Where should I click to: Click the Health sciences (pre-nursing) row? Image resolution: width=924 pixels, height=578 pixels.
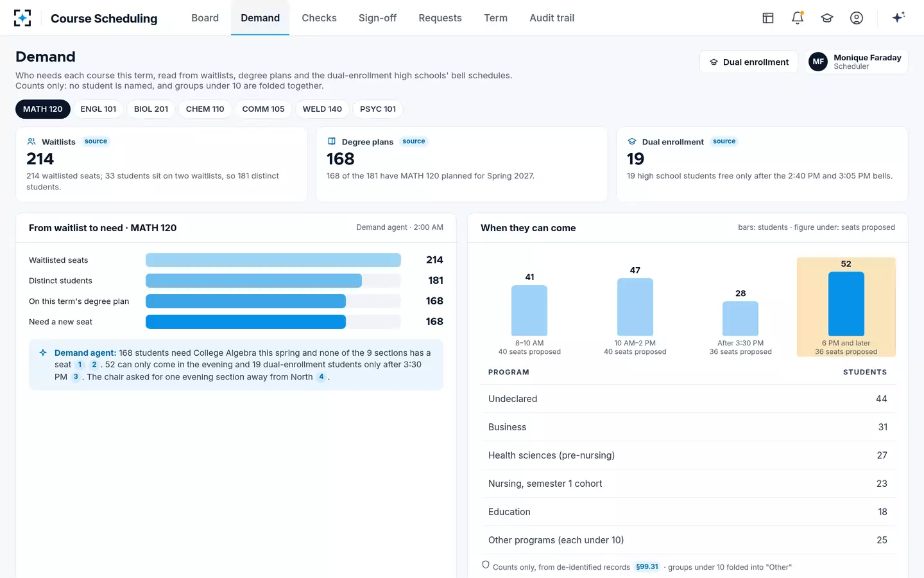point(688,455)
